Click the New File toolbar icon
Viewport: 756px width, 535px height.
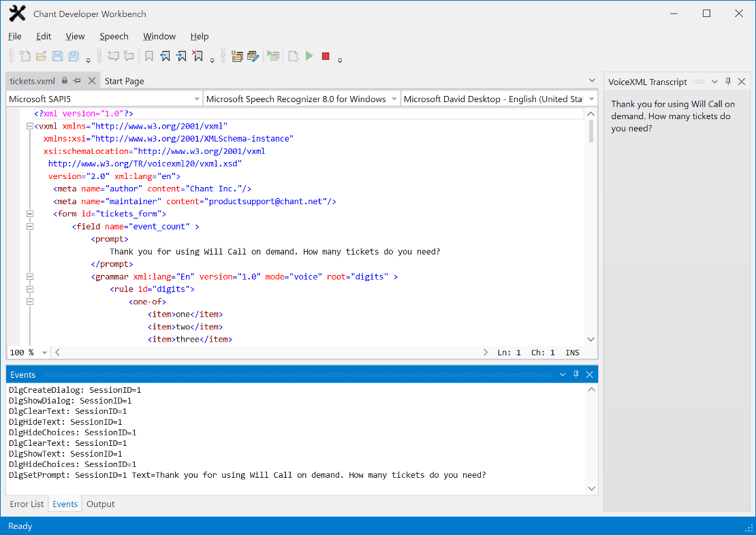(x=25, y=56)
